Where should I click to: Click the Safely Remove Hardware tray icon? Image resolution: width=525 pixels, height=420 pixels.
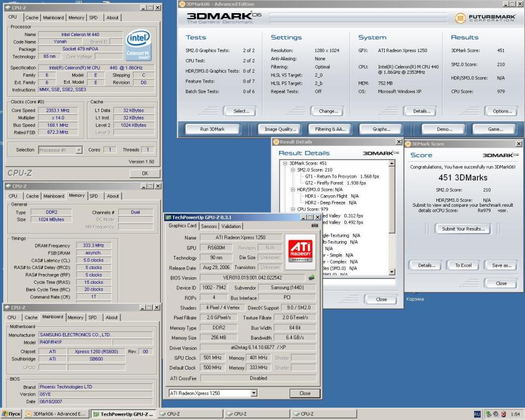point(488,413)
